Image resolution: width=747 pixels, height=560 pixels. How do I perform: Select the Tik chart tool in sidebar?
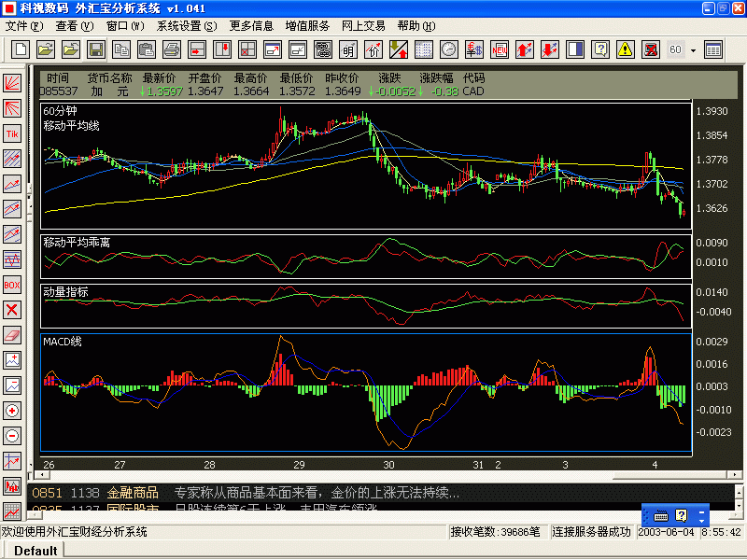(12, 133)
